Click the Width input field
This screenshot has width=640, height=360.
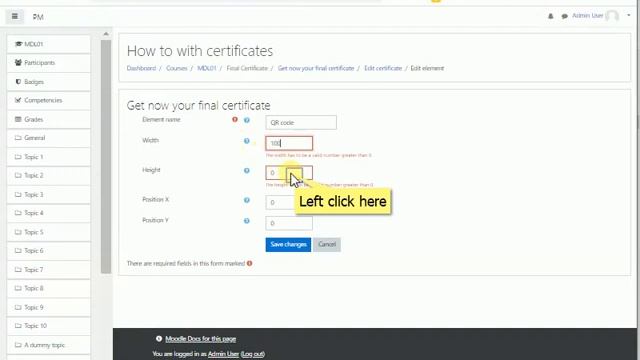tap(289, 143)
